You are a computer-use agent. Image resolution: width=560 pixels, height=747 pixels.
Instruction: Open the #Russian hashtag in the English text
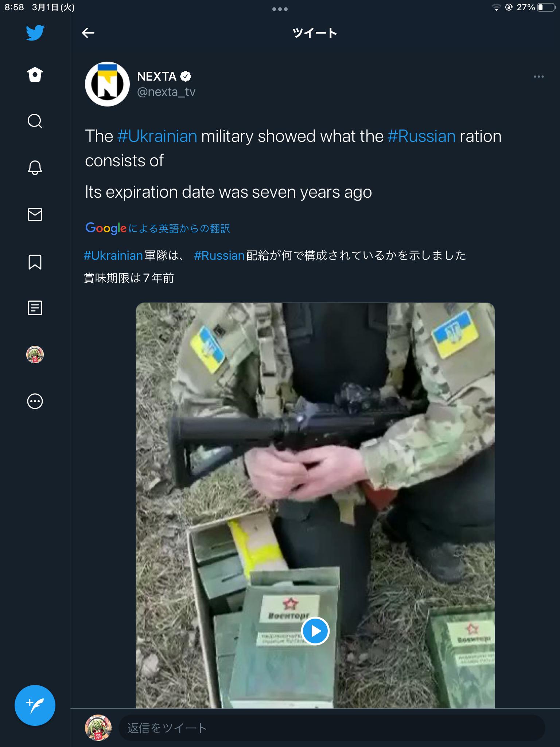[x=421, y=136]
